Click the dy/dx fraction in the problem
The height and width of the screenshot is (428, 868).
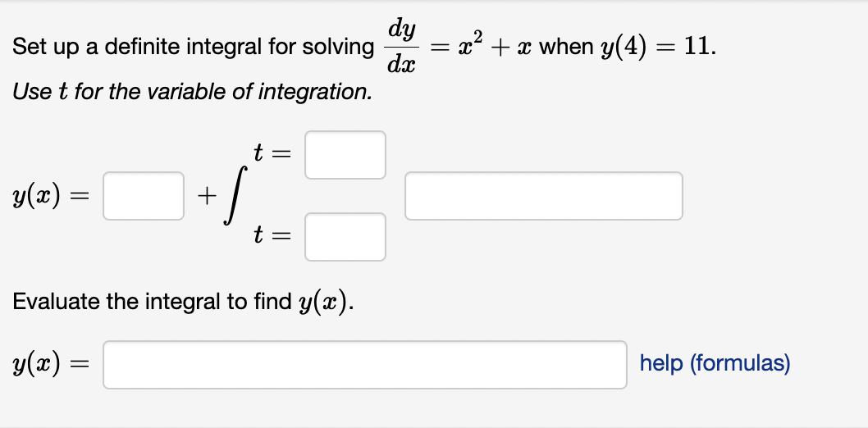[x=403, y=47]
